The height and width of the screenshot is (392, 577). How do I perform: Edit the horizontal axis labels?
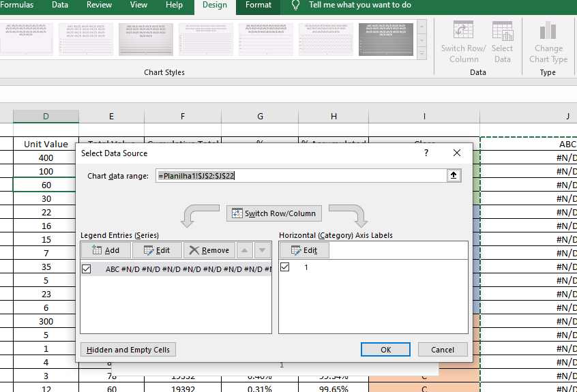tap(304, 250)
